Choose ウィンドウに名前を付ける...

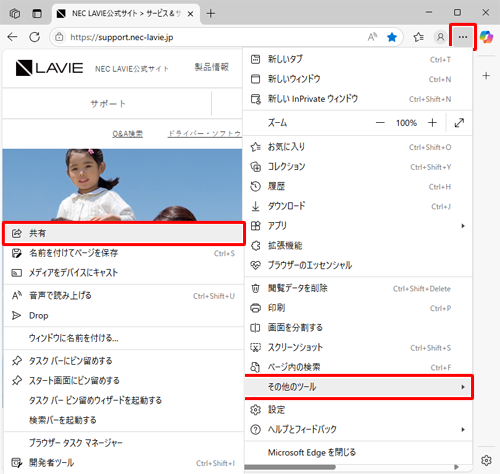pos(124,338)
